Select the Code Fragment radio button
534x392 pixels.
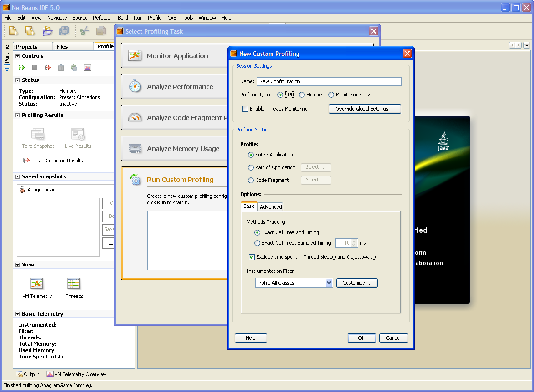pos(251,181)
